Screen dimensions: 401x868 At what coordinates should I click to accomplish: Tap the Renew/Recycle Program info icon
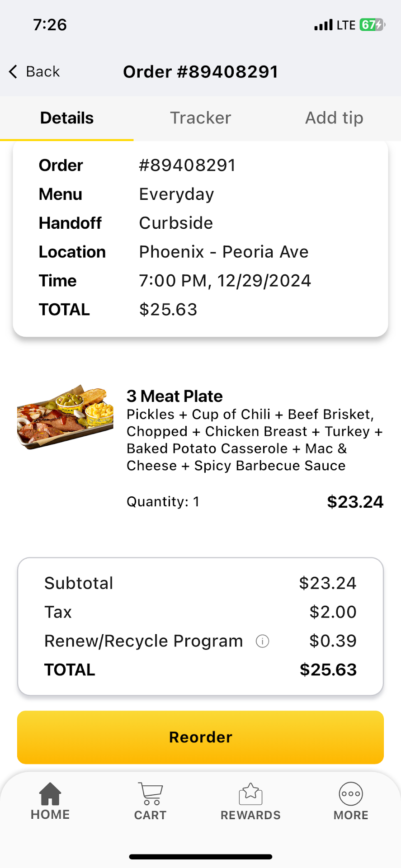coord(263,641)
